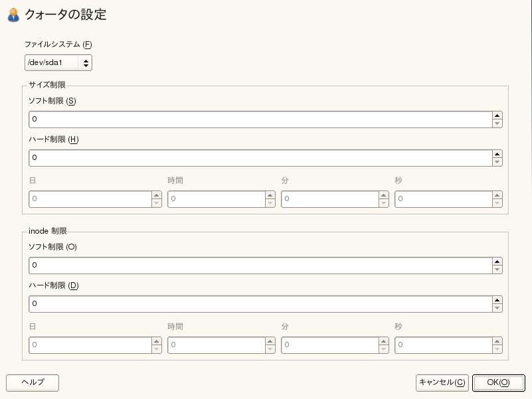
Task: Decrease the inode soft limit value
Action: [497, 270]
